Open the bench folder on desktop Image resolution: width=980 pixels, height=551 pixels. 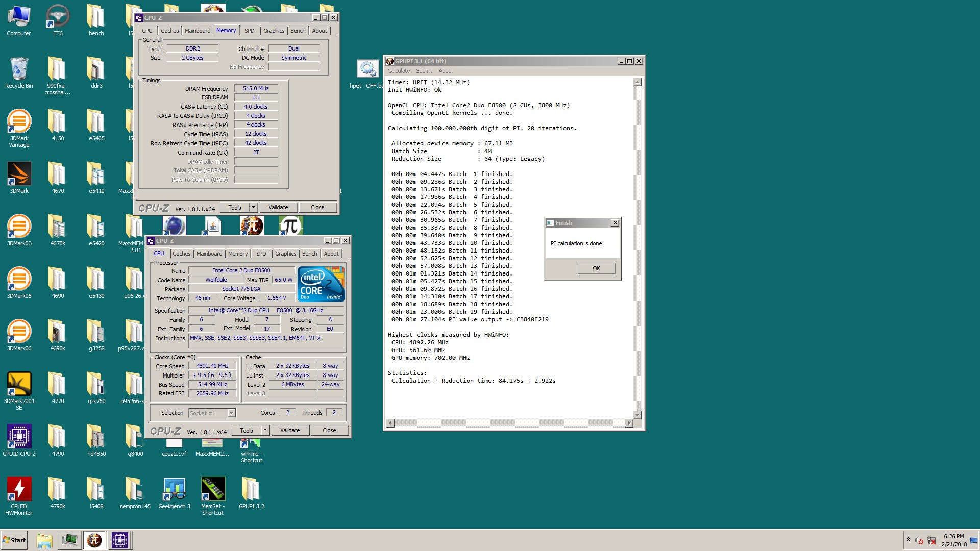click(x=96, y=20)
